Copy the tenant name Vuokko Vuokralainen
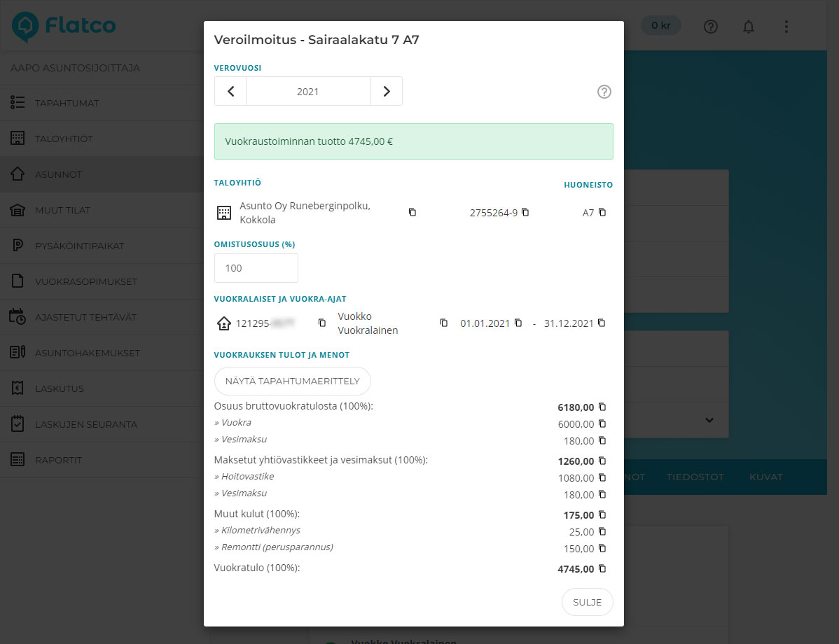This screenshot has height=644, width=839. click(443, 323)
